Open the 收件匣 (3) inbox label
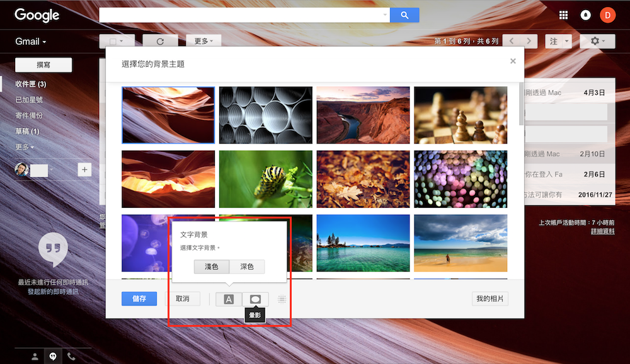The image size is (630, 364). pyautogui.click(x=30, y=84)
